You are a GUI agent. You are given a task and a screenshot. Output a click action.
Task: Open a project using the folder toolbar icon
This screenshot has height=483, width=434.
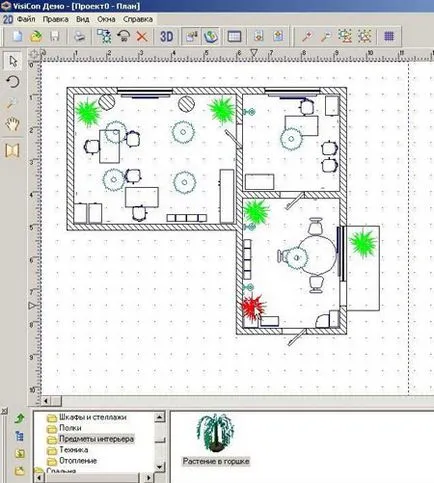click(x=36, y=36)
